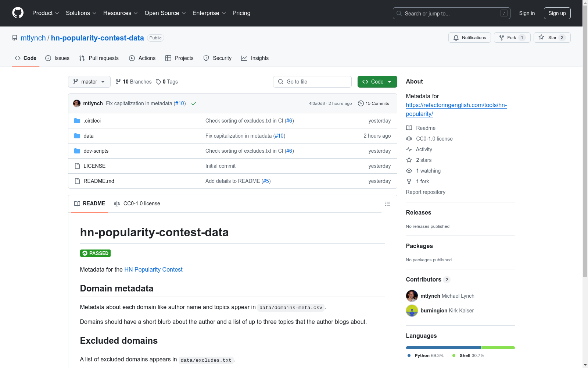Focus the Search or jump to field
The width and height of the screenshot is (588, 368).
coord(451,13)
